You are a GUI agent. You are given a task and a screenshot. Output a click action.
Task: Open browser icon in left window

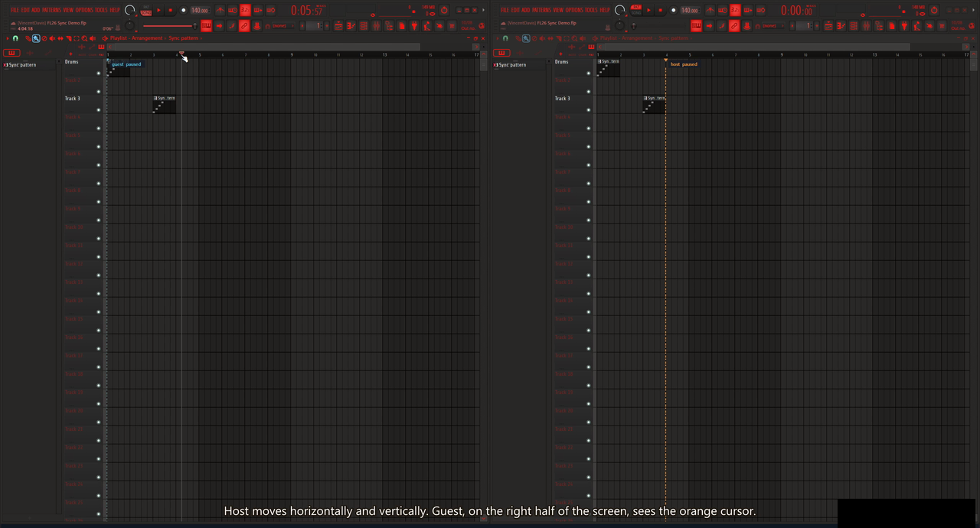coord(389,26)
